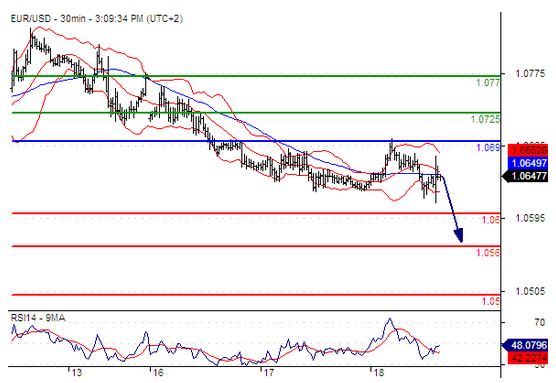The width and height of the screenshot is (556, 383).
Task: Click date label 18 on time axis
Action: coord(379,373)
